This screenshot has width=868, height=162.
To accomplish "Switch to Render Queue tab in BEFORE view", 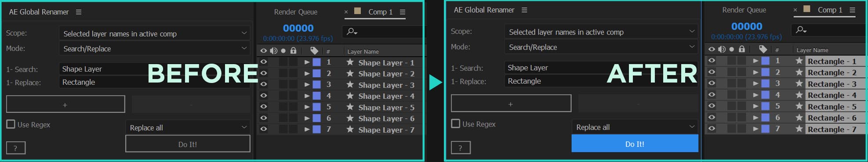I will (x=296, y=12).
